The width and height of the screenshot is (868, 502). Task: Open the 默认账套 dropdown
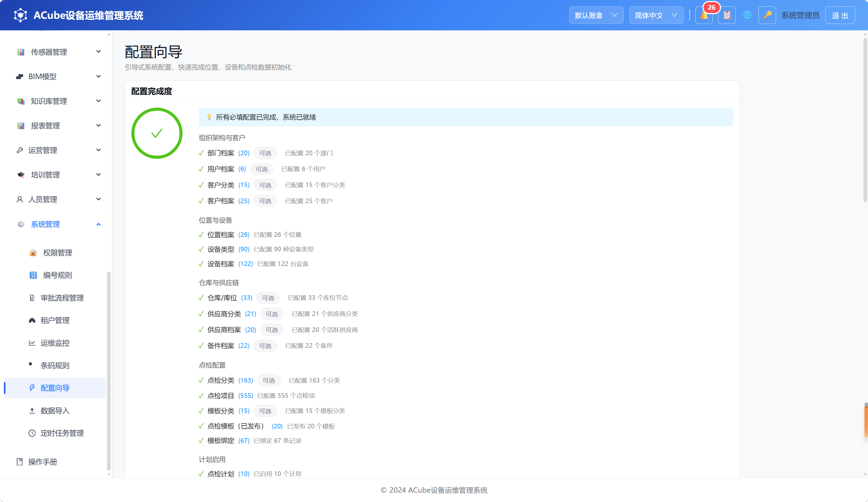tap(596, 15)
